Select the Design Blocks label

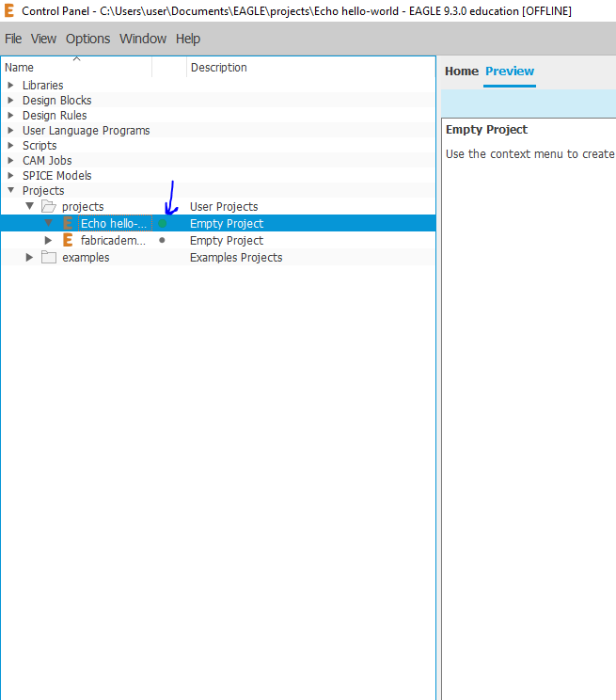[57, 100]
